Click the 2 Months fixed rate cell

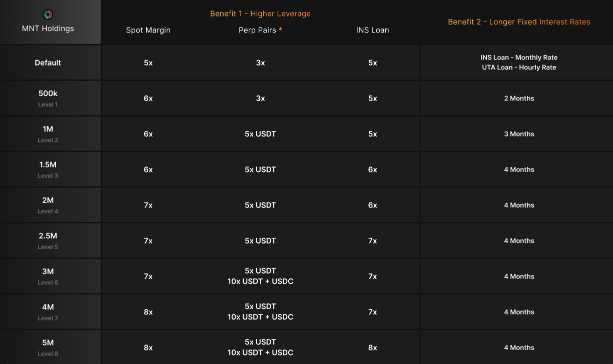[519, 98]
